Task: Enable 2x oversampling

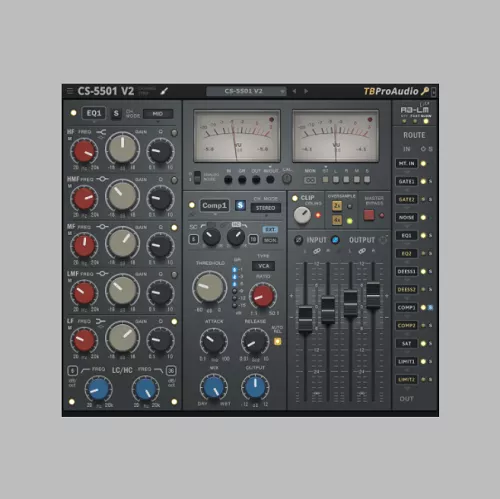Action: [337, 206]
